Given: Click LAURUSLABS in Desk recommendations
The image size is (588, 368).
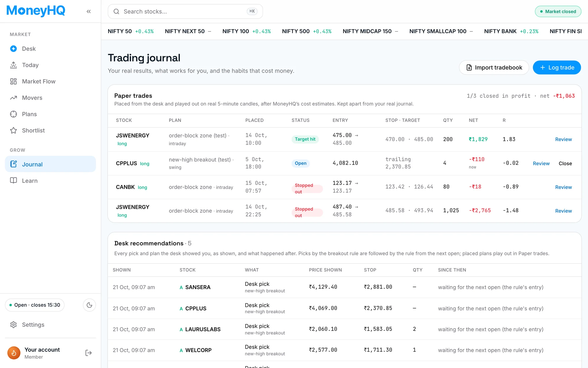Looking at the screenshot, I should pyautogui.click(x=203, y=329).
